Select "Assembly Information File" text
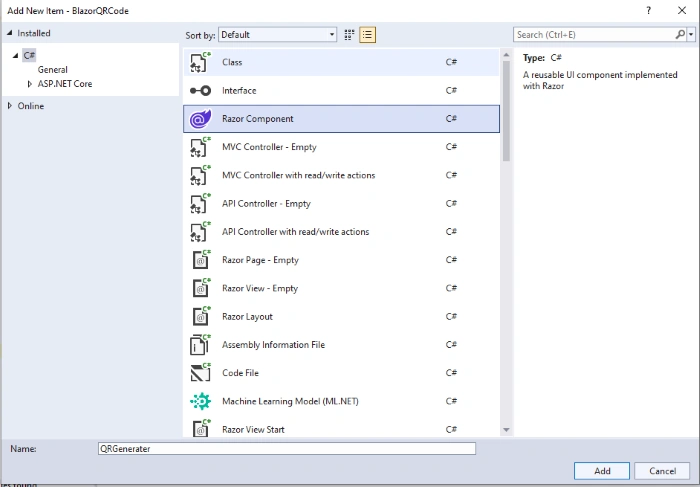The image size is (700, 487). click(273, 345)
